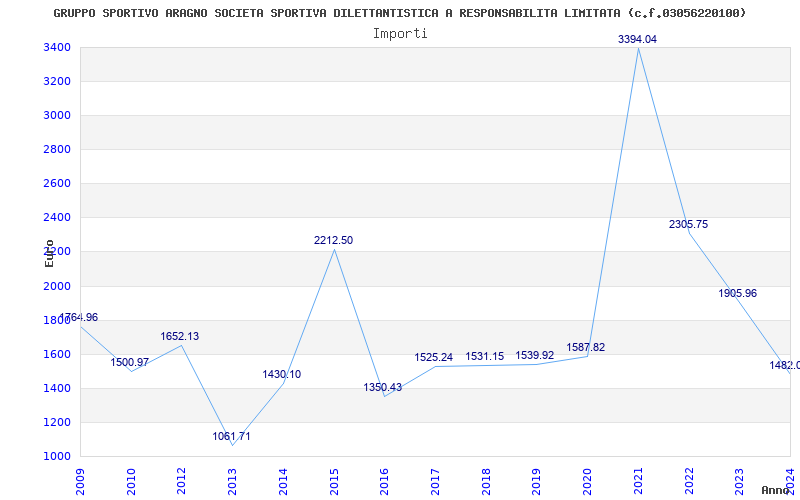Select the peak value 3394.04

[637, 39]
